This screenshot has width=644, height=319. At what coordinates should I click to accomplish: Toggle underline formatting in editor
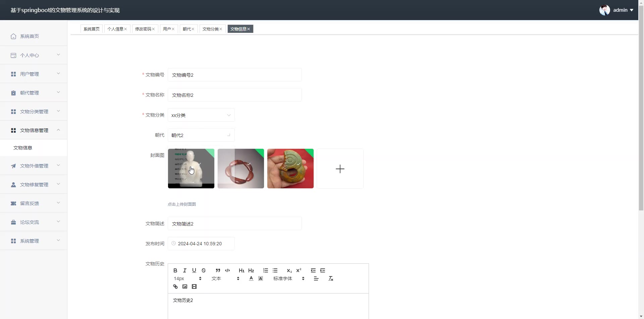pos(194,270)
